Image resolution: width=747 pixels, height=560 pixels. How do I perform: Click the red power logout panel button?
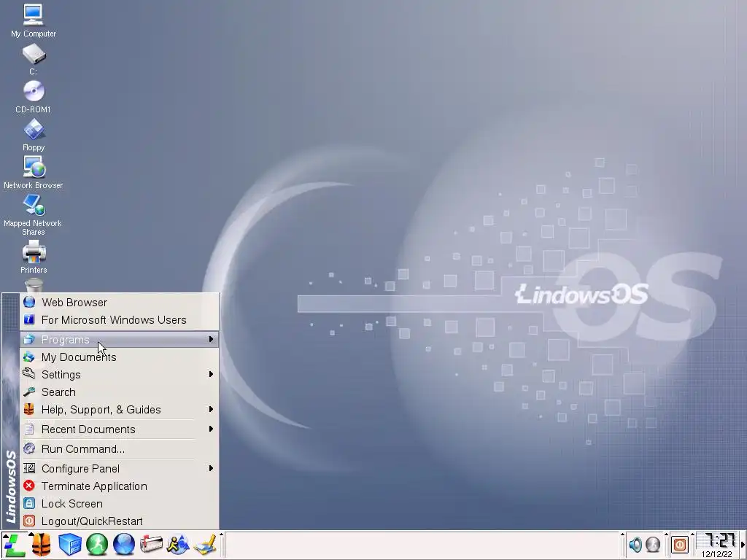[x=680, y=545]
